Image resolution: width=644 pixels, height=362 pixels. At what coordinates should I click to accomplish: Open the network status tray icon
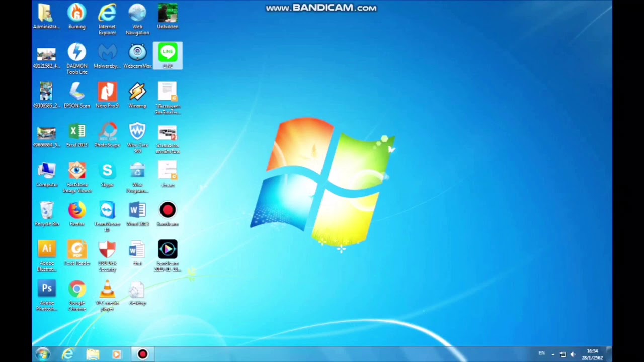[x=562, y=354]
